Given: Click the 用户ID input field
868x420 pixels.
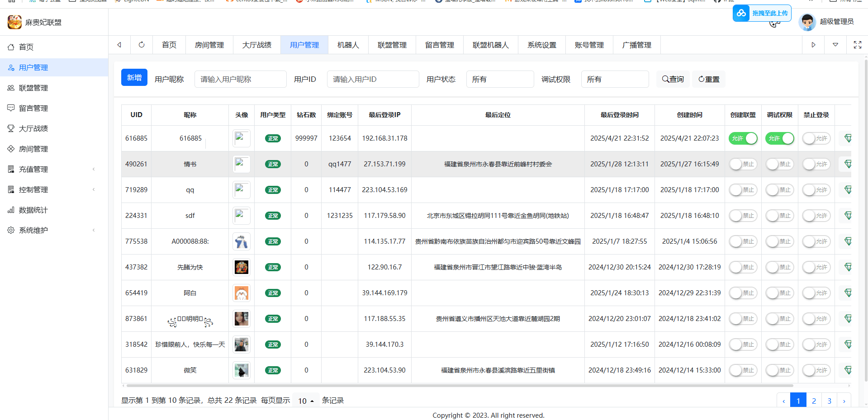Looking at the screenshot, I should pyautogui.click(x=373, y=79).
